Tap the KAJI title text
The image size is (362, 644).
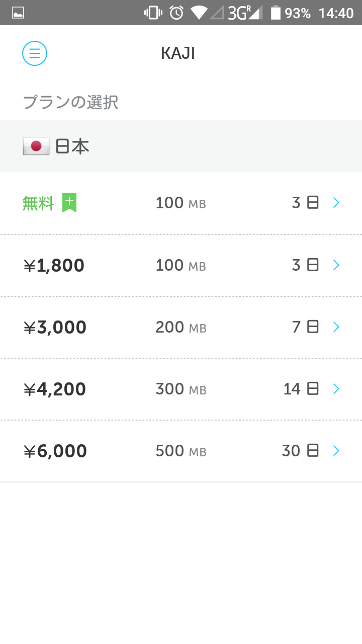[x=178, y=53]
